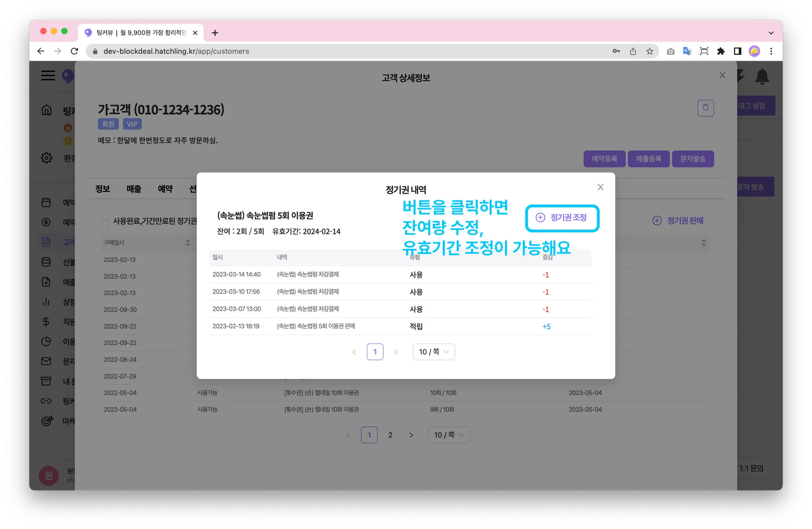Switch to the 매출 tab
The height and width of the screenshot is (529, 812).
coord(134,189)
